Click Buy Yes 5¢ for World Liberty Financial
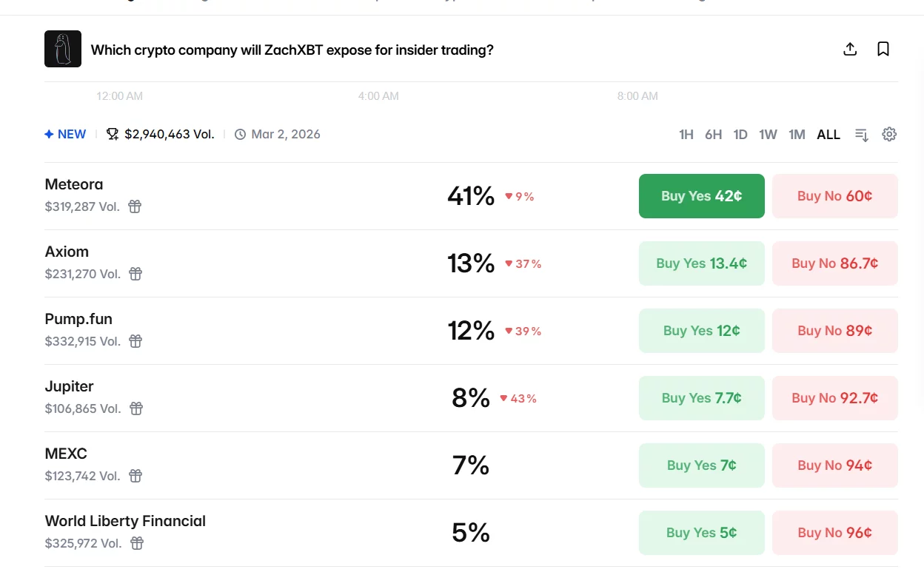The width and height of the screenshot is (924, 572). (701, 532)
